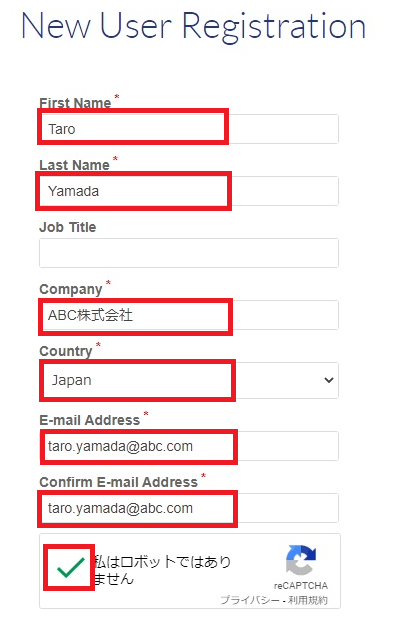
Task: Click the Country label text
Action: 65,351
